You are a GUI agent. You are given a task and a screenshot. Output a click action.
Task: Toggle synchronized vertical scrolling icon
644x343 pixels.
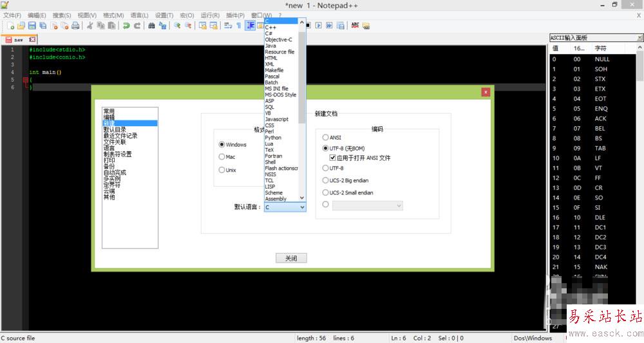tap(202, 26)
